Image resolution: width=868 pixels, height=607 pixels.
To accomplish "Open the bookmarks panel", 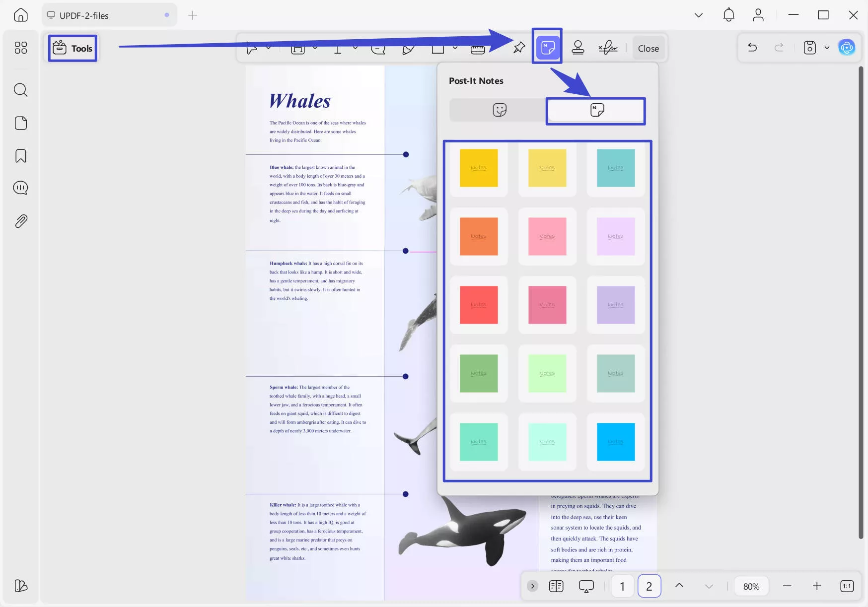I will (x=20, y=156).
